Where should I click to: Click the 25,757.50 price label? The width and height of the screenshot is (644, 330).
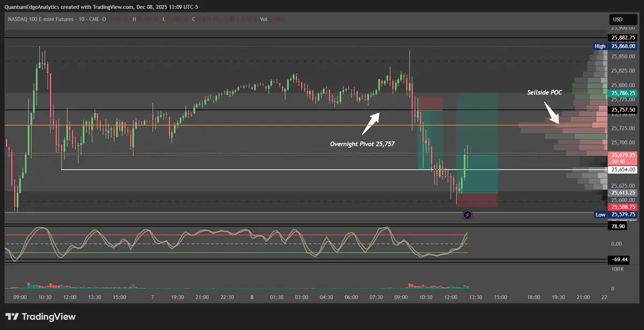623,110
